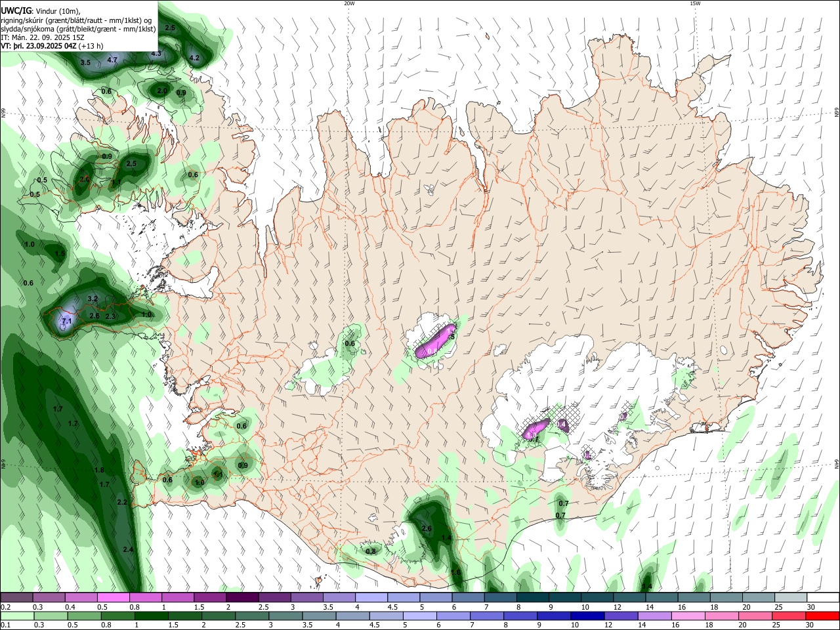Select the 4.2 precipitation value
The height and width of the screenshot is (630, 840).
[x=194, y=58]
